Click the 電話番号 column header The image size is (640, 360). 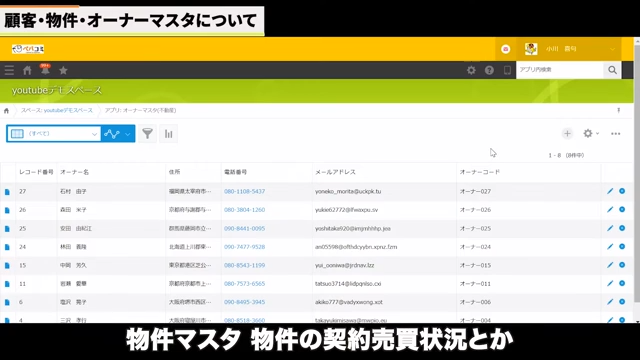235,172
